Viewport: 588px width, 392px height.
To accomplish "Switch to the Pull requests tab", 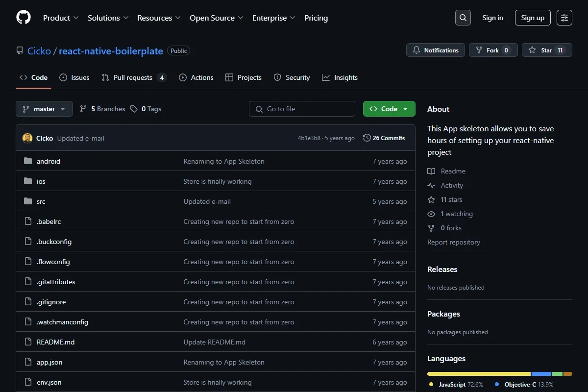I will (x=134, y=77).
